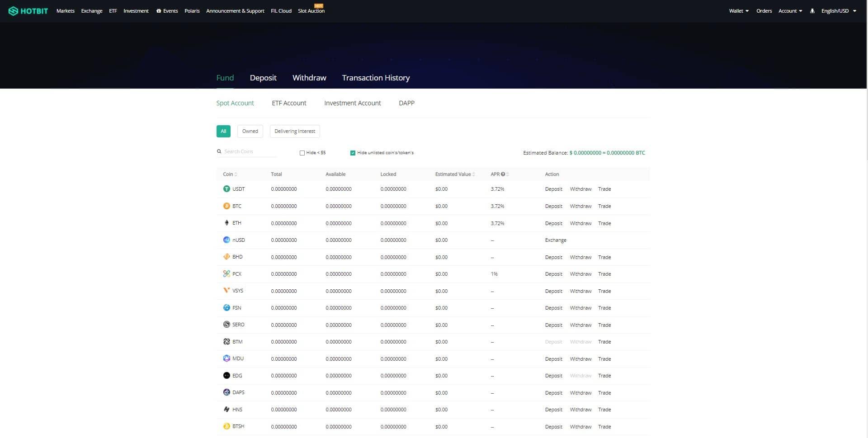Viewport: 868px width, 438px height.
Task: Switch to Investment Account tab
Action: click(x=353, y=103)
